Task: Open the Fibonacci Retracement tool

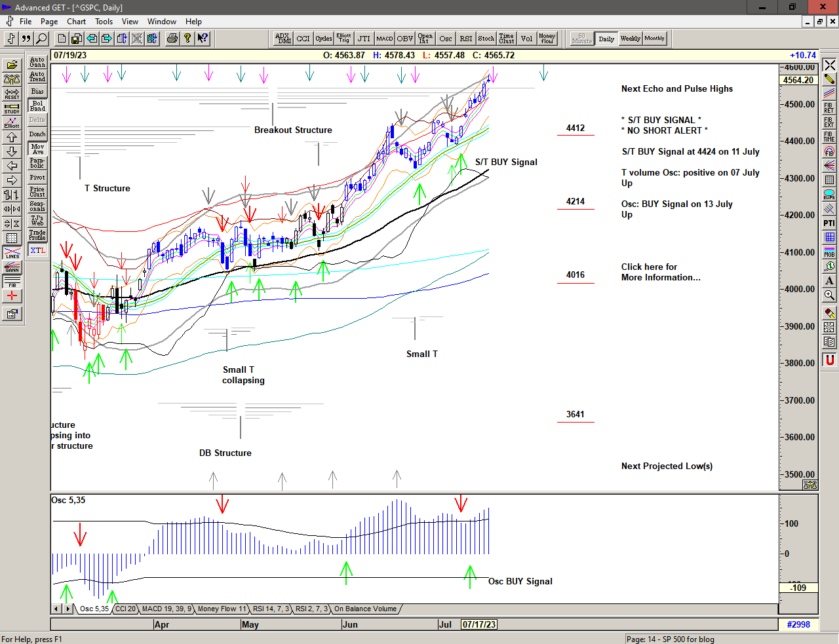Action: 829,108
